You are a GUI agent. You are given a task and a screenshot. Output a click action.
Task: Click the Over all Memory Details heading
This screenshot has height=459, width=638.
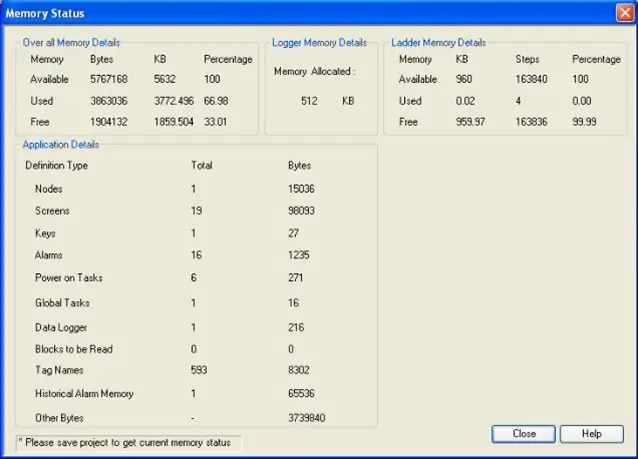pyautogui.click(x=71, y=42)
